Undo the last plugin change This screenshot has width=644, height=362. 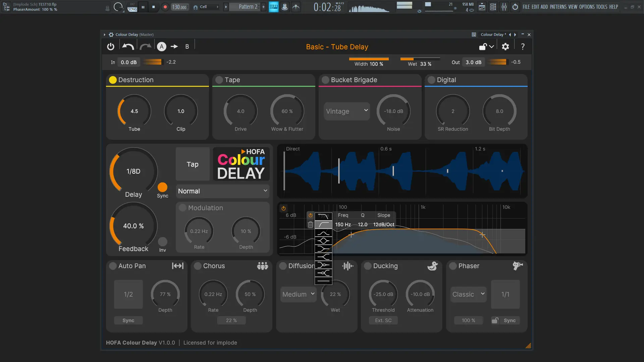(x=128, y=47)
